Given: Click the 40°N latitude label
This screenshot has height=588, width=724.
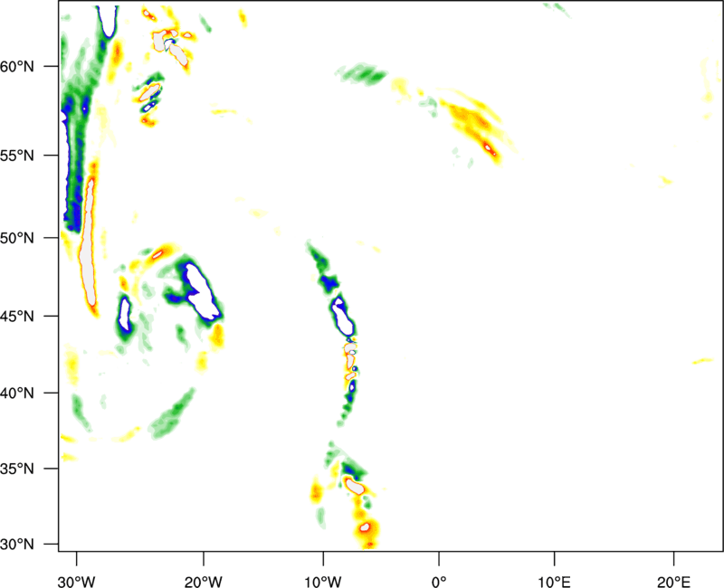Looking at the screenshot, I should click(x=17, y=394).
